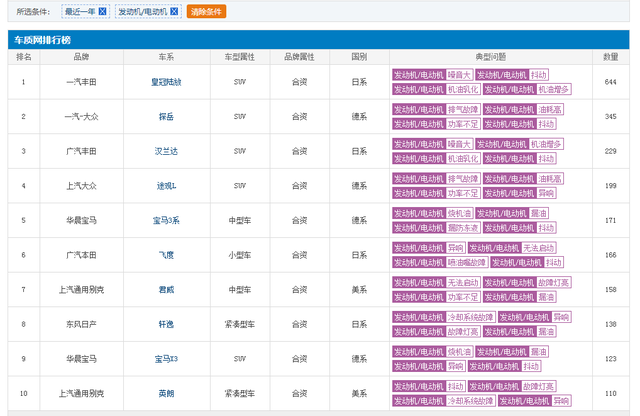
Task: Click the 排气故障 issue tag for 探岳
Action: 463,109
